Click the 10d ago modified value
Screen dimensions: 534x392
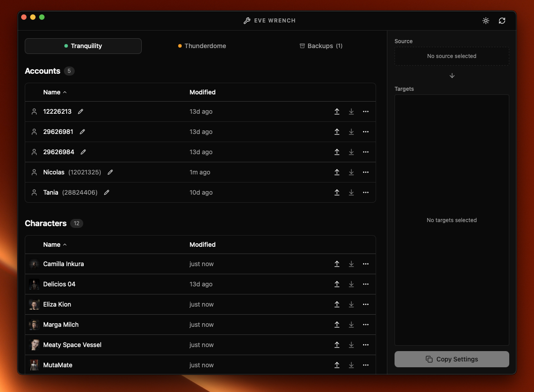tap(201, 192)
